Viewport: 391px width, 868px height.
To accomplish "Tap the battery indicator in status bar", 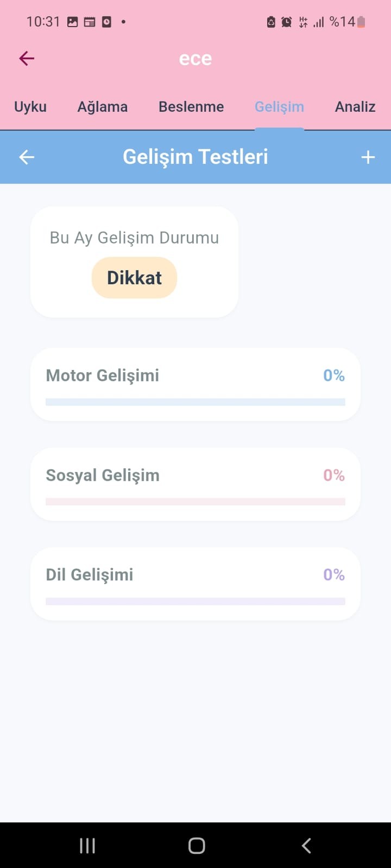I will pos(361,22).
